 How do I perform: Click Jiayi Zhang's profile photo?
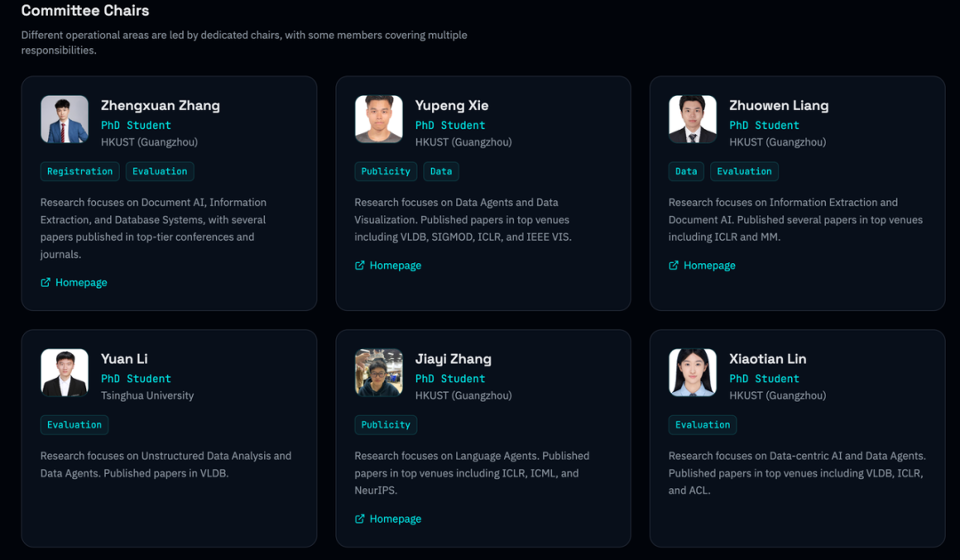(379, 372)
